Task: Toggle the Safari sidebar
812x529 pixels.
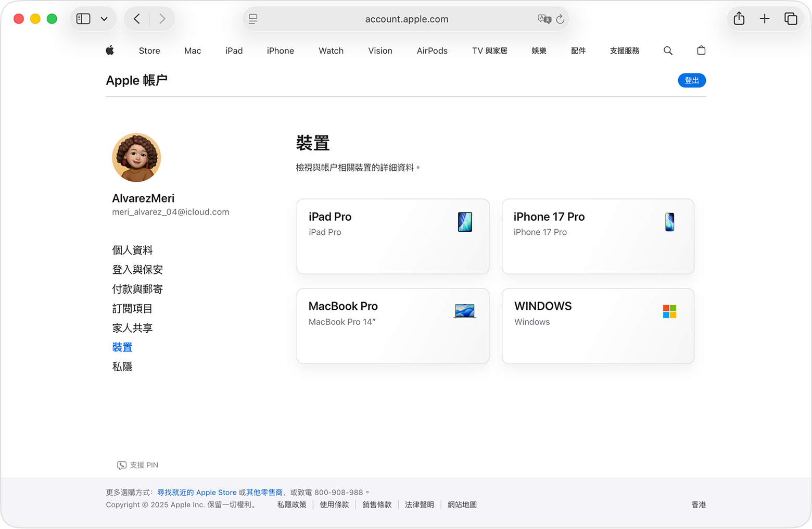Action: pyautogui.click(x=83, y=18)
